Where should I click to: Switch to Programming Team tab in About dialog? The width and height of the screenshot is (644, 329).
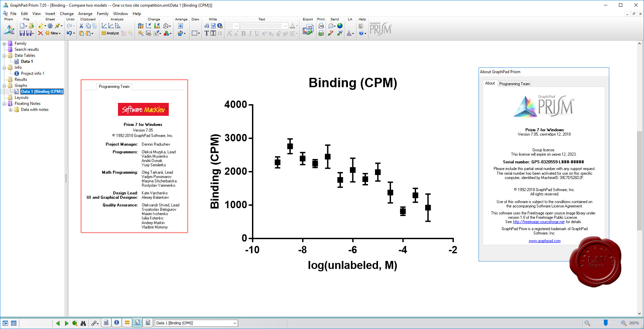[x=514, y=84]
